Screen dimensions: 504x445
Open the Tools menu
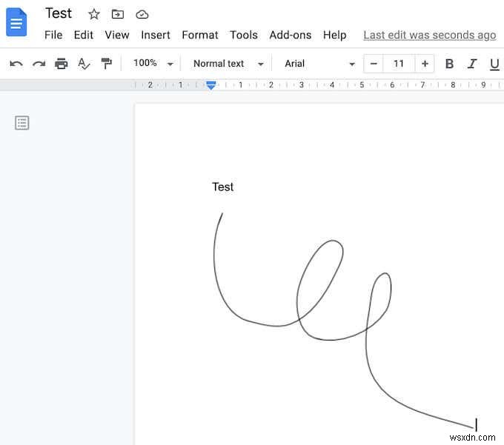[244, 35]
